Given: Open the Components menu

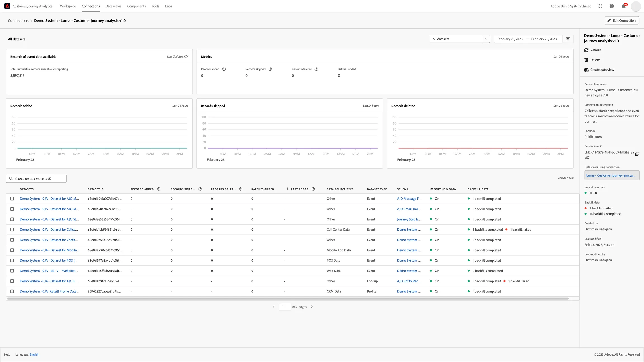Looking at the screenshot, I should click(136, 6).
